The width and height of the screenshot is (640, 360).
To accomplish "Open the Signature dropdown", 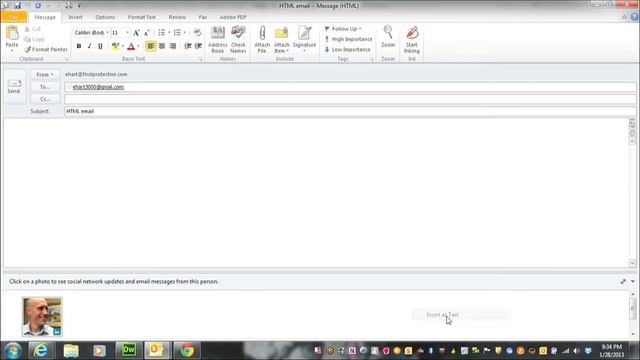I will click(x=304, y=39).
